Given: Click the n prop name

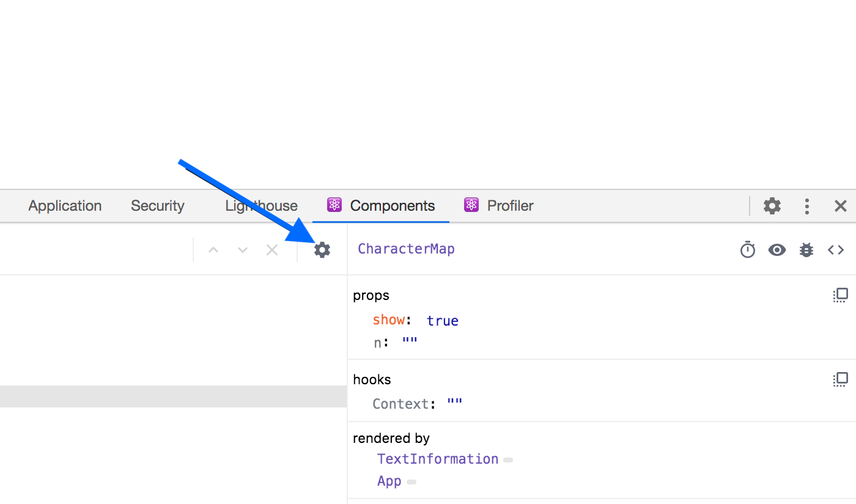Looking at the screenshot, I should (x=378, y=343).
